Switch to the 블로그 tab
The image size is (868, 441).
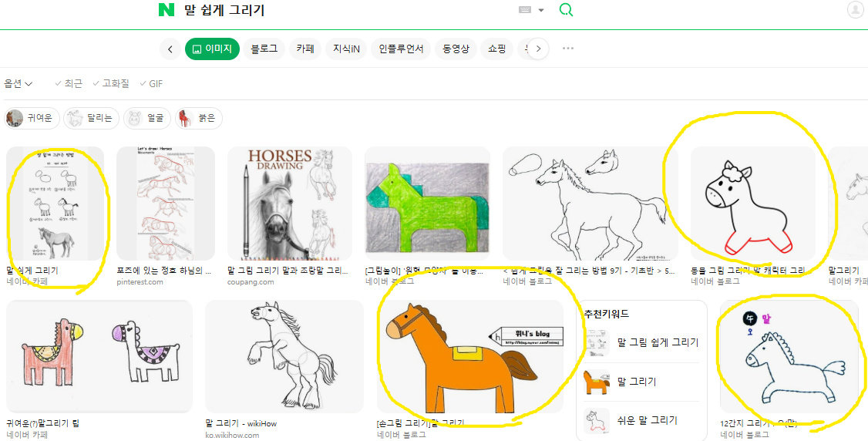(264, 49)
